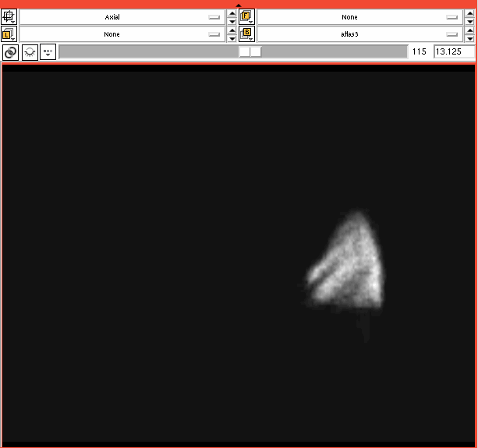
Task: Click the slice offset slider handle
Action: tap(250, 52)
